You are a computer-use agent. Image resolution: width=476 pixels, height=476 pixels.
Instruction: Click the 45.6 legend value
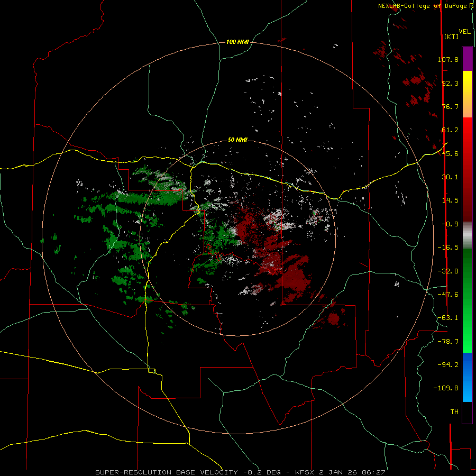[x=450, y=153]
